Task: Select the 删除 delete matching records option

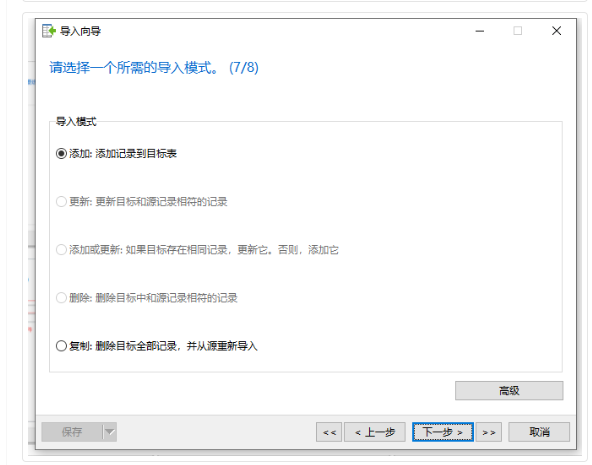Action: (x=146, y=298)
